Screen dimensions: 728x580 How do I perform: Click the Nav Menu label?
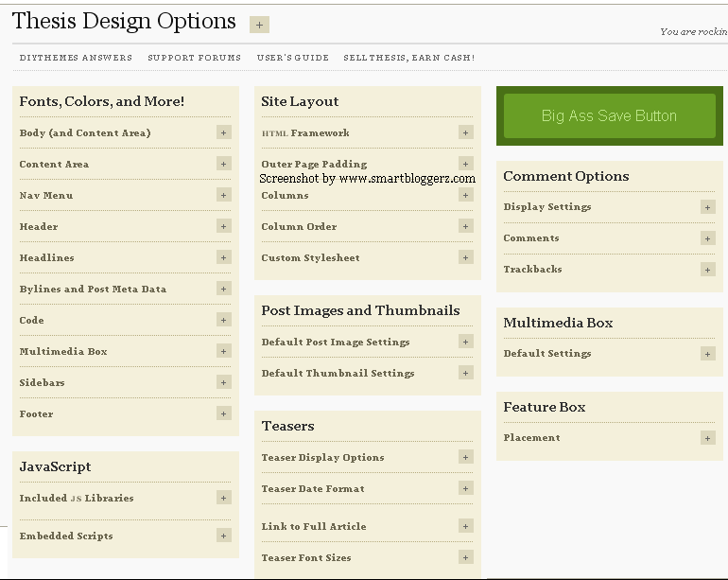[x=46, y=195]
